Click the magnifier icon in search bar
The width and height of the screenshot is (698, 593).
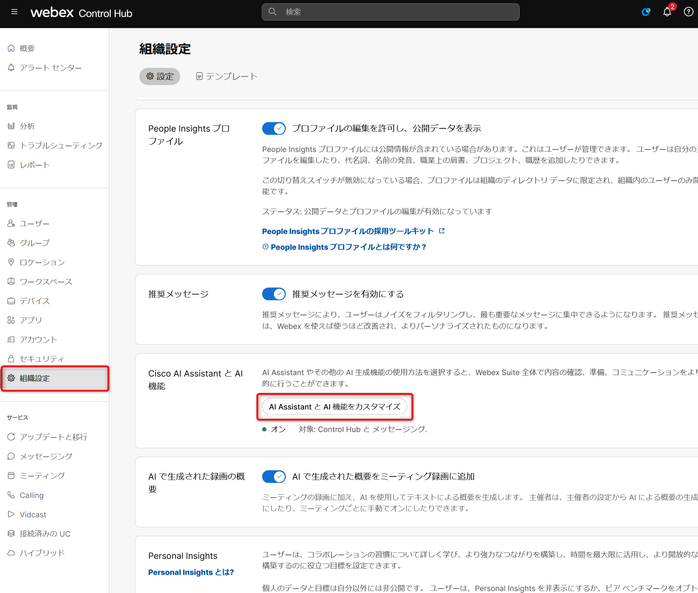point(272,12)
